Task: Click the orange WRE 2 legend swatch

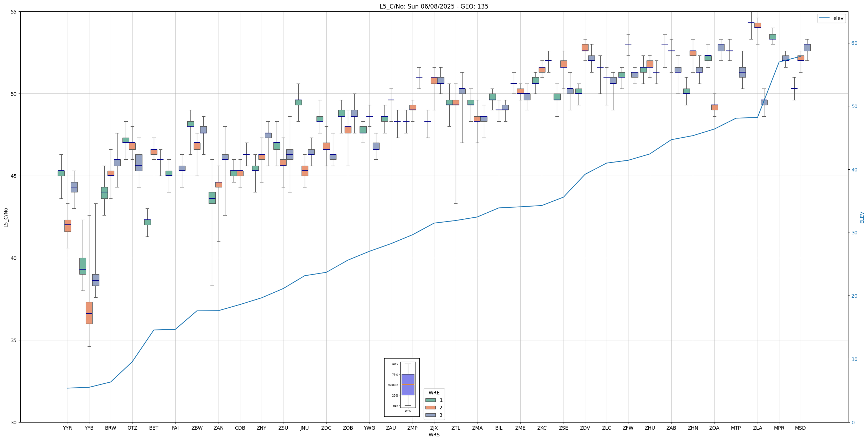Action: (x=430, y=408)
